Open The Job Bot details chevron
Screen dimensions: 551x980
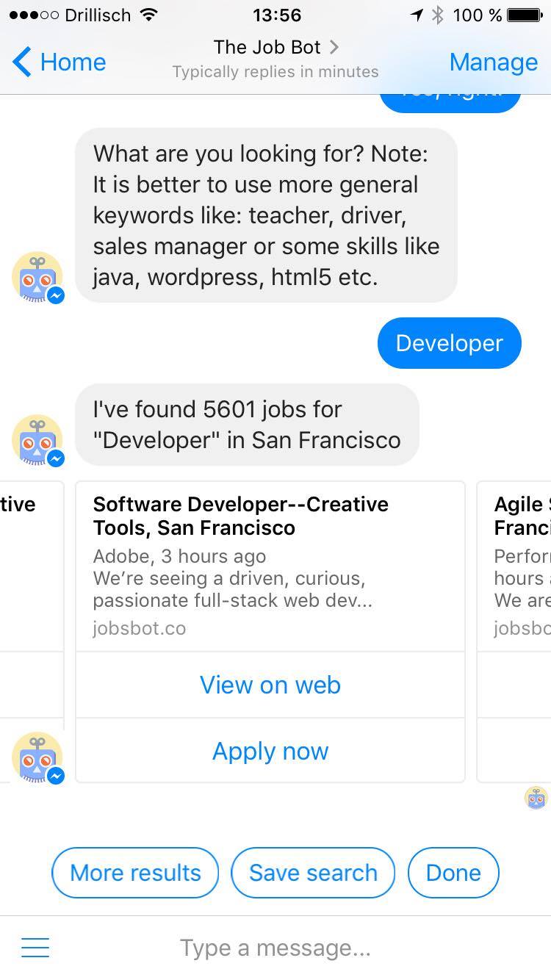334,47
